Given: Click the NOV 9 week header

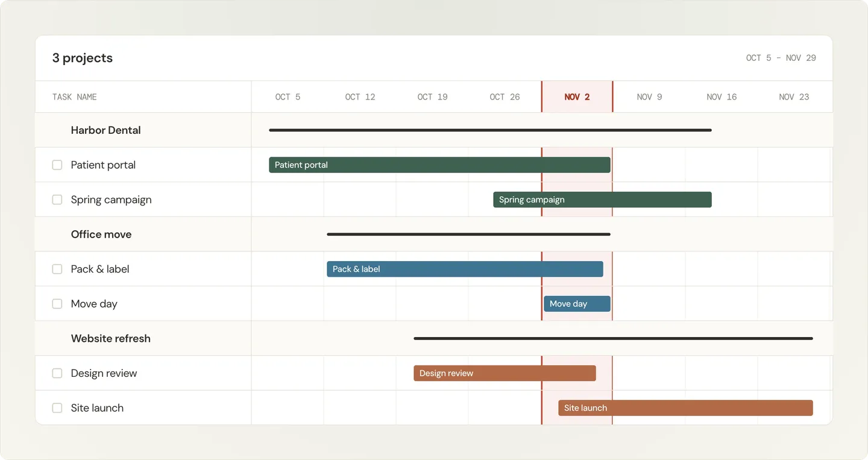Looking at the screenshot, I should 649,97.
